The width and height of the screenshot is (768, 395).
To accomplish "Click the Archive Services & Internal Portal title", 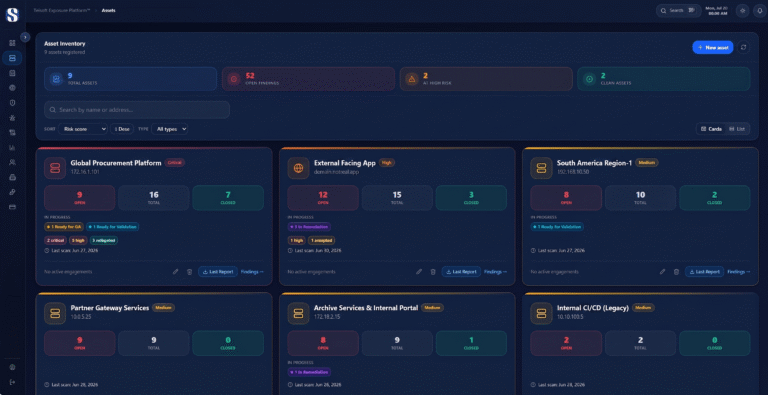I will [x=366, y=308].
